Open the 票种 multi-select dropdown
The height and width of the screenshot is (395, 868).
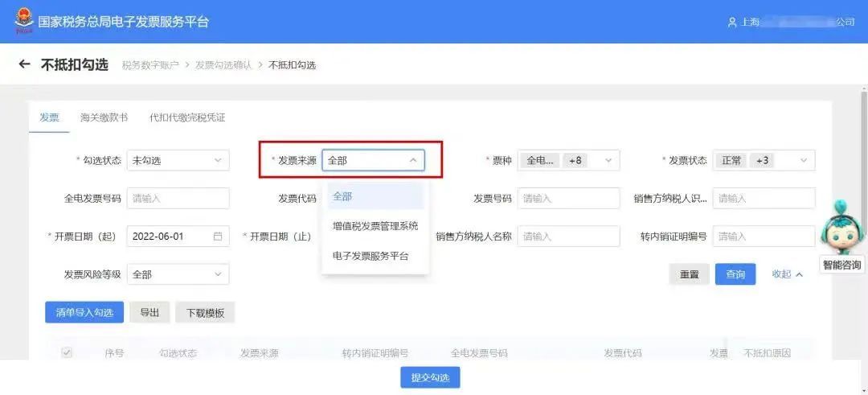point(568,161)
